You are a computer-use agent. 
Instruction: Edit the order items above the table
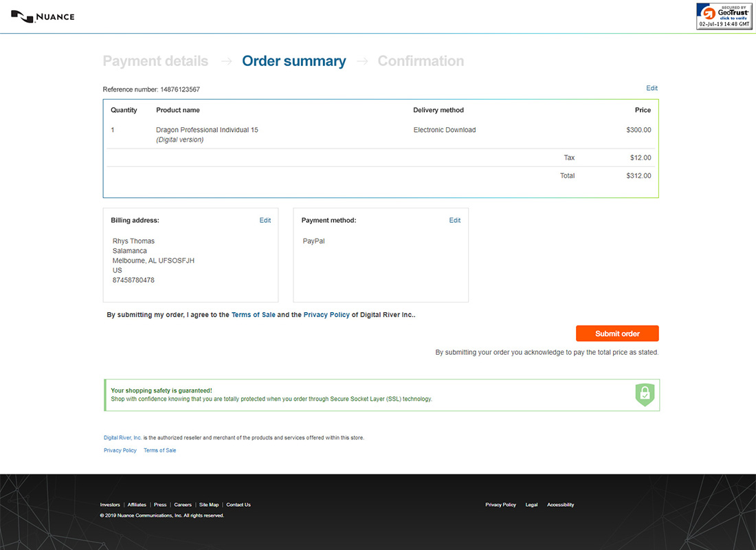click(x=652, y=88)
